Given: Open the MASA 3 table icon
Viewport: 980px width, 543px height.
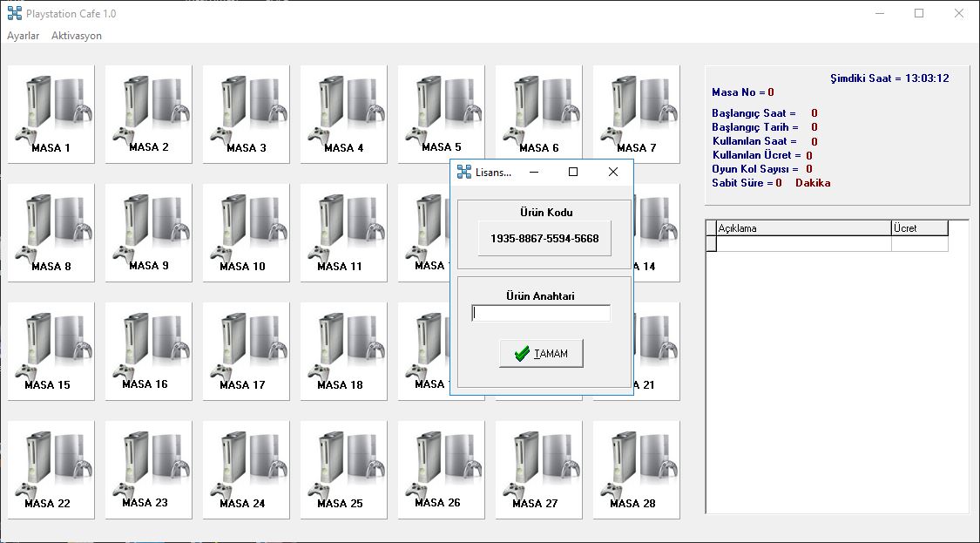Looking at the screenshot, I should [247, 114].
